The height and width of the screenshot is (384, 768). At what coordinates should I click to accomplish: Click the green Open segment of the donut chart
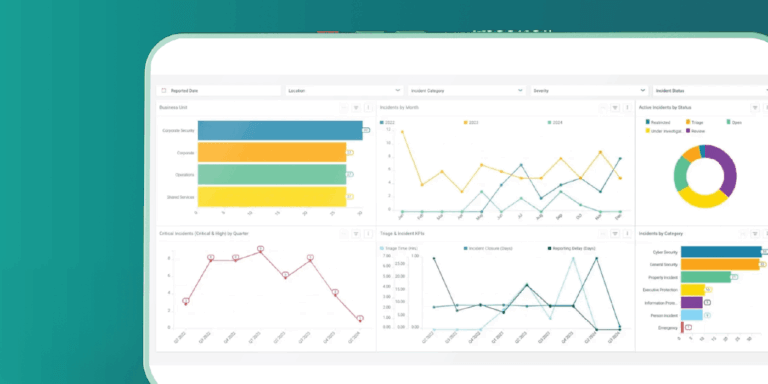pyautogui.click(x=680, y=173)
